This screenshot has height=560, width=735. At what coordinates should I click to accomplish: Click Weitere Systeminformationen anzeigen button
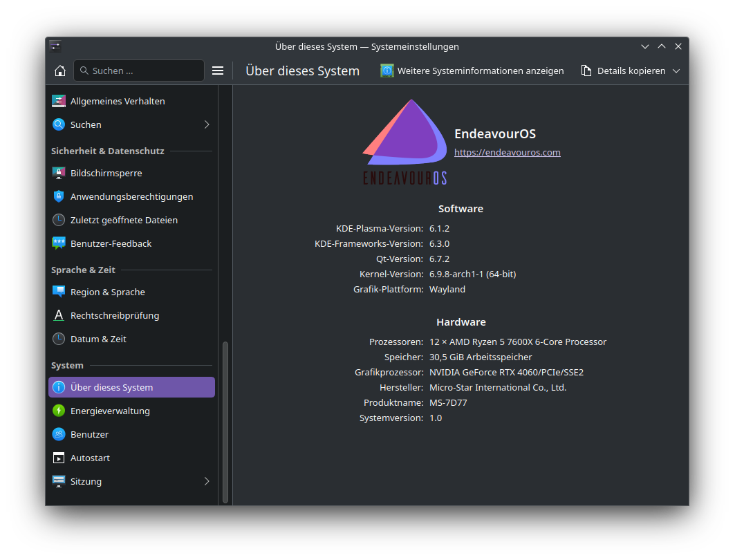click(472, 71)
